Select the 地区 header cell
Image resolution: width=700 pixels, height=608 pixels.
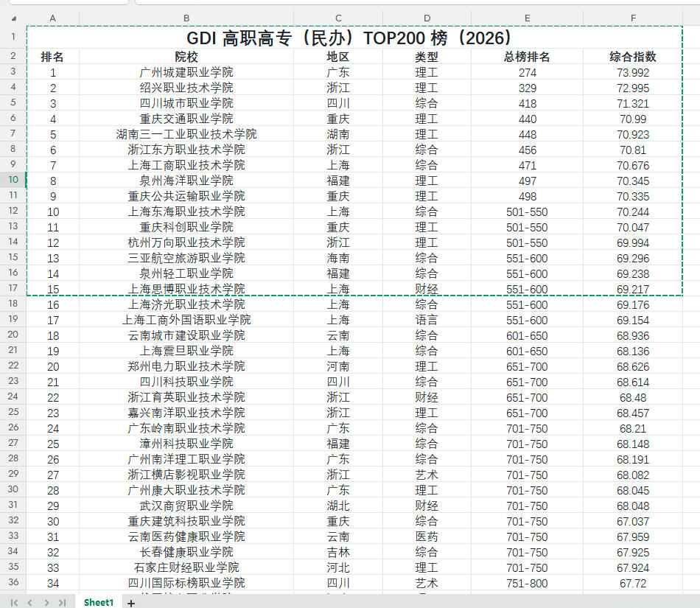(338, 55)
